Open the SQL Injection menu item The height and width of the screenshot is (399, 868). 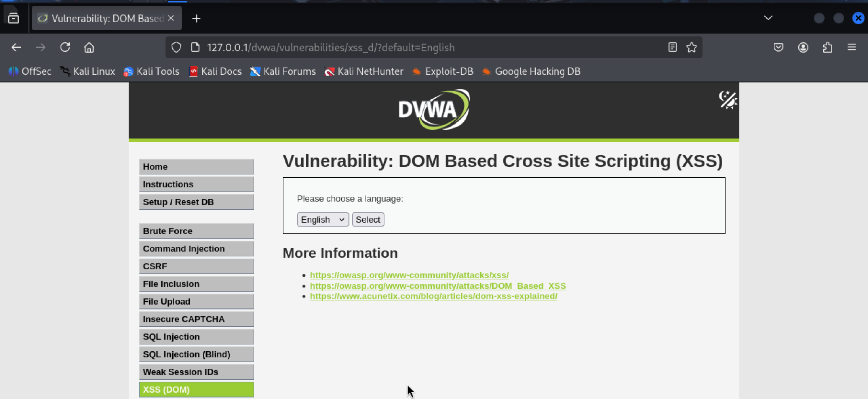tap(196, 337)
